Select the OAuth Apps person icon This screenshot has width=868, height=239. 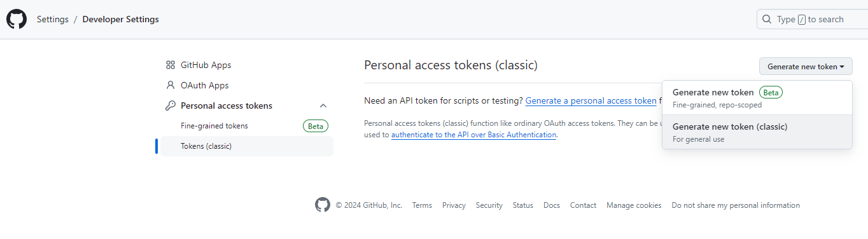(x=170, y=85)
